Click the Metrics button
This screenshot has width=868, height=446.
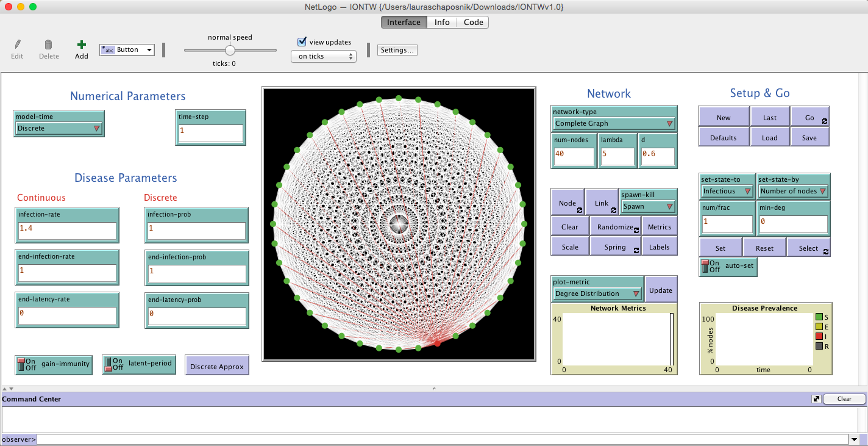click(660, 227)
